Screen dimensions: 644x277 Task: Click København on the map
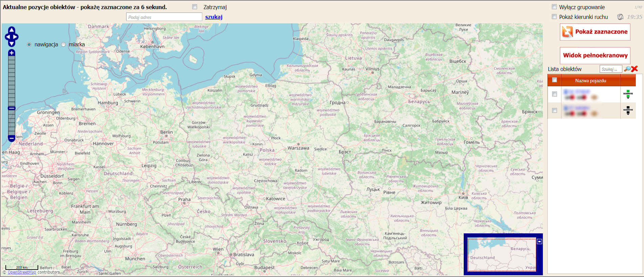tap(152, 47)
